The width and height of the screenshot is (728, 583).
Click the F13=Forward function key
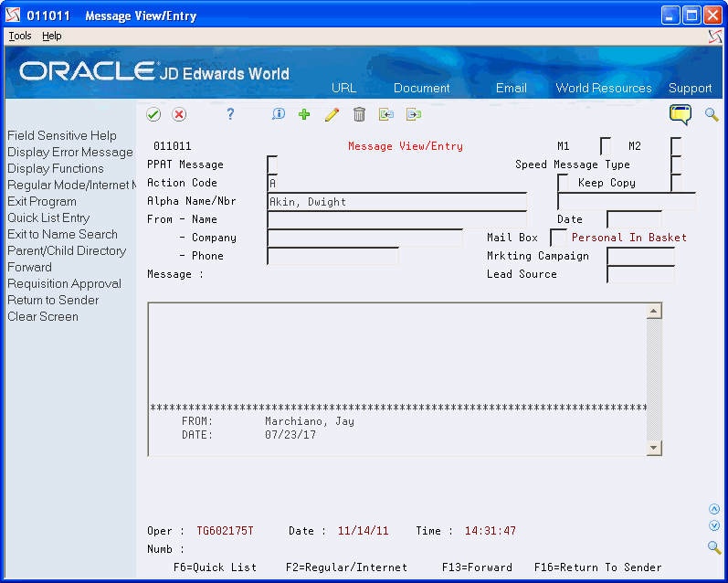(x=477, y=567)
